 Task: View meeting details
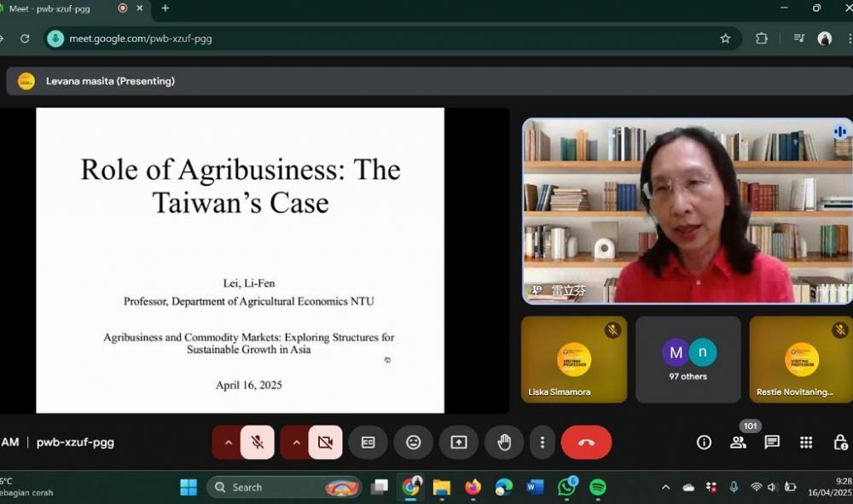(704, 442)
